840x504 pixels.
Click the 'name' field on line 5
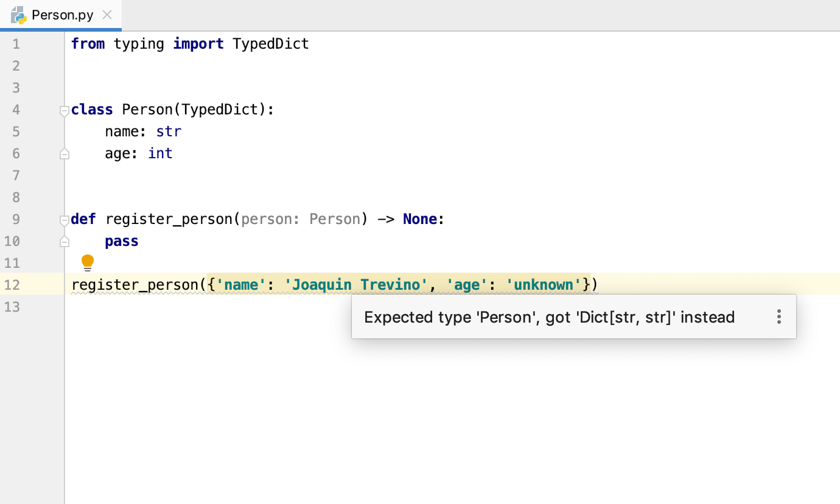tap(122, 131)
